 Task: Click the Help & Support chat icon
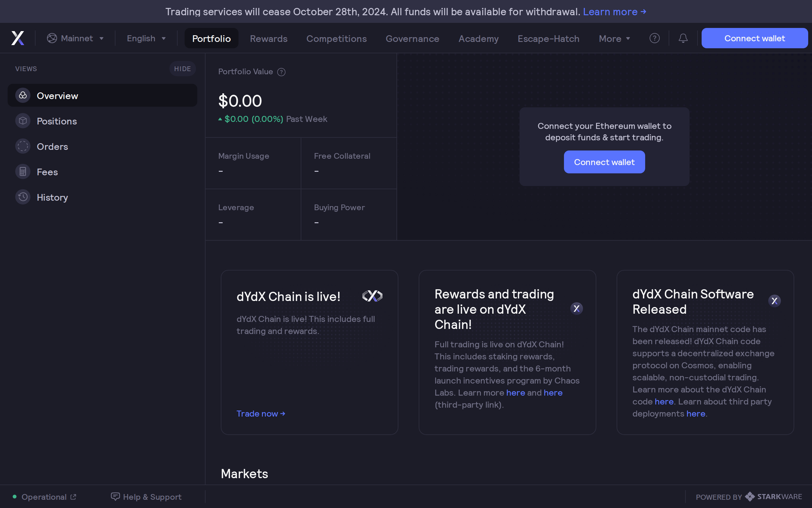115,497
